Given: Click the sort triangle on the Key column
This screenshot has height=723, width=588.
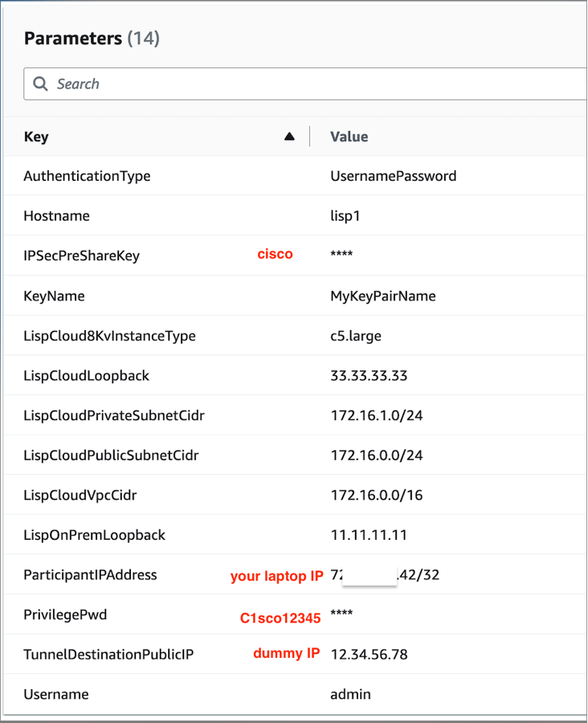Looking at the screenshot, I should pyautogui.click(x=290, y=136).
